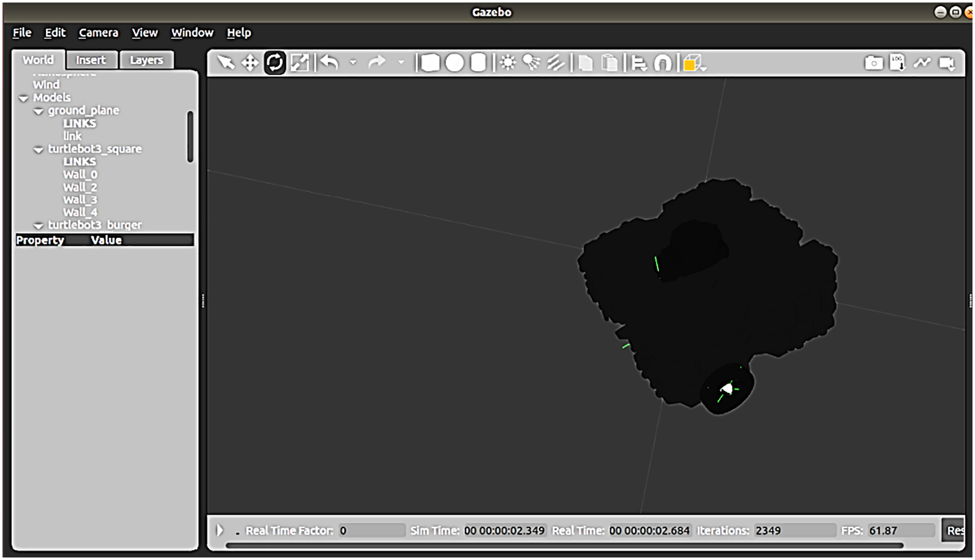The height and width of the screenshot is (560, 975).
Task: Open the undo history dropdown arrow
Action: point(353,63)
